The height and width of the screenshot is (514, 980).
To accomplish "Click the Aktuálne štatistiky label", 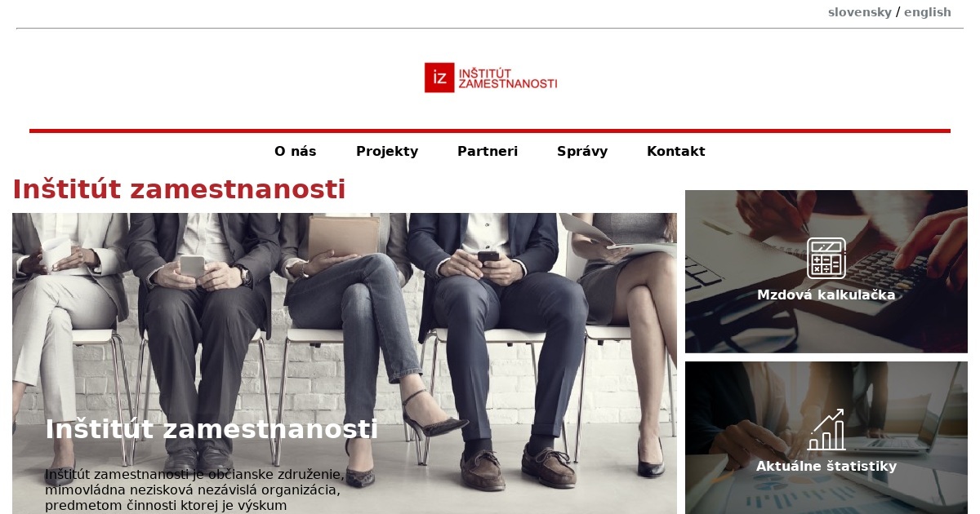I will click(x=826, y=466).
